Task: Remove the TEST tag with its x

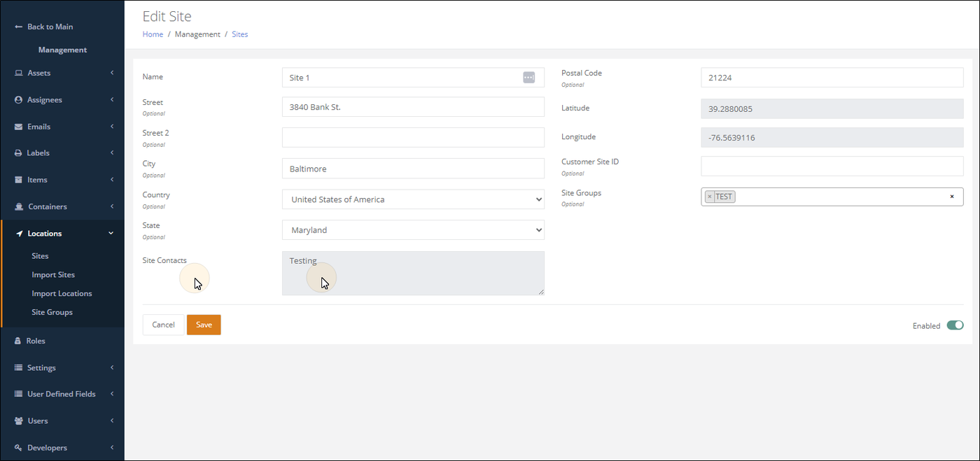Action: coord(709,197)
